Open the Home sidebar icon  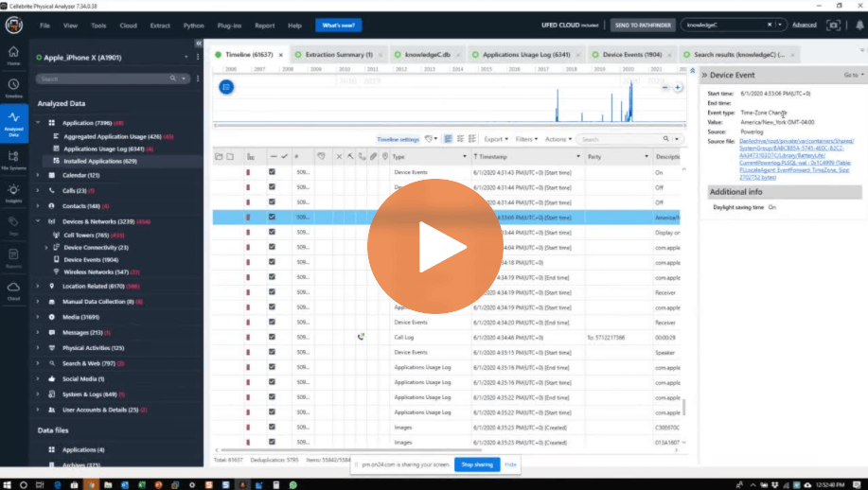(13, 55)
